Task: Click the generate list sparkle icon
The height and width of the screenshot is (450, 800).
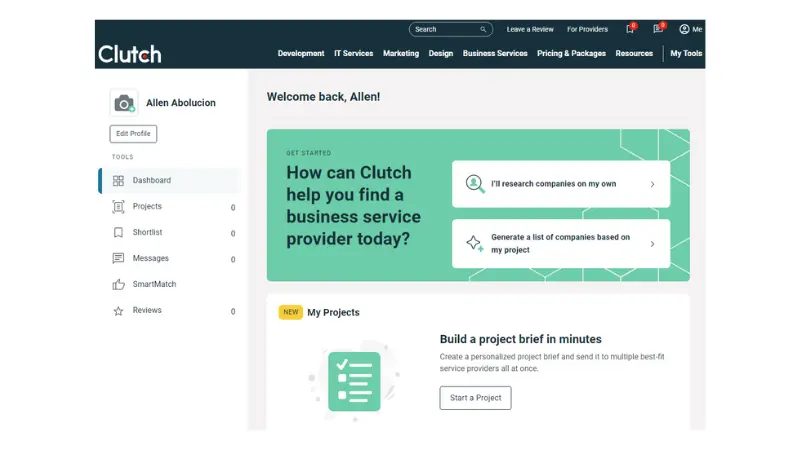Action: 474,243
